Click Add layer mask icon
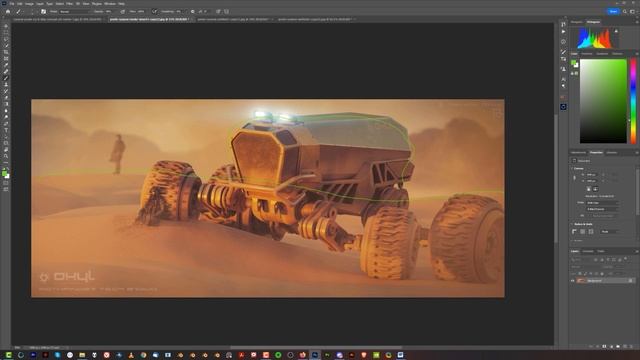This screenshot has height=360, width=640. (604, 346)
